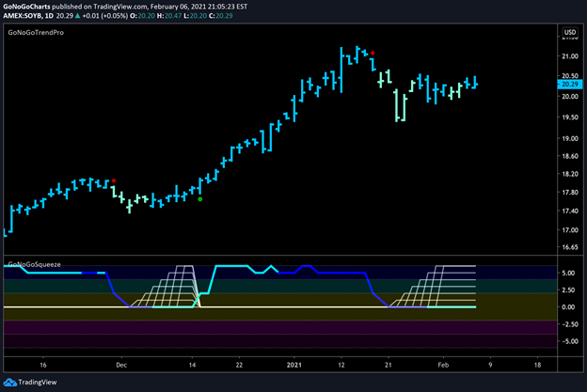Image resolution: width=587 pixels, height=392 pixels.
Task: Click the 20.00 price axis label
Action: click(x=570, y=96)
